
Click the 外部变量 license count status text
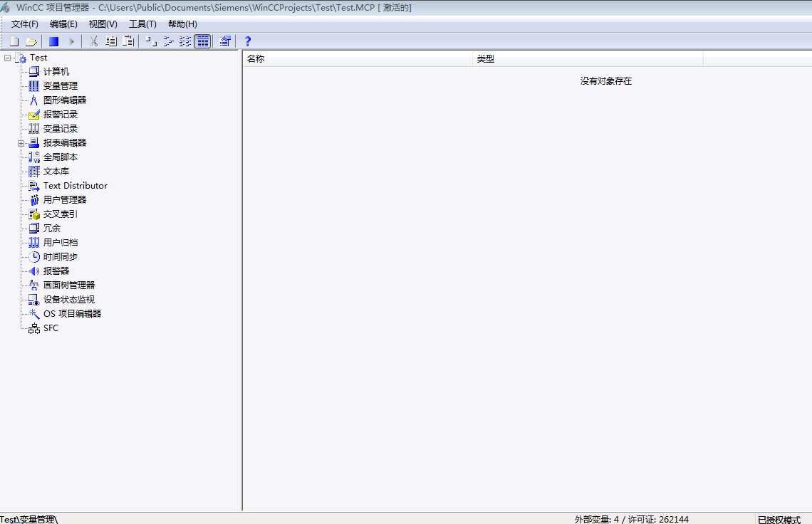click(631, 519)
